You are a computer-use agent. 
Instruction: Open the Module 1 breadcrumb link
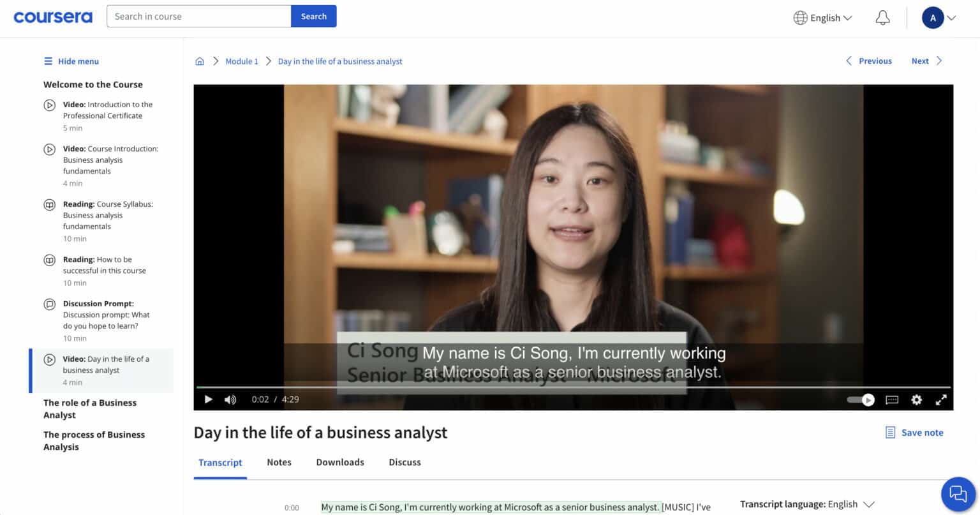click(242, 61)
